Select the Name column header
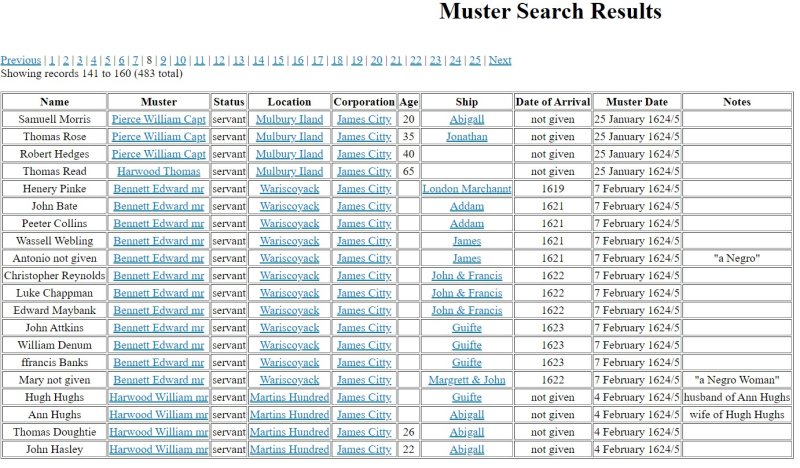The width and height of the screenshot is (800, 468). 55,102
